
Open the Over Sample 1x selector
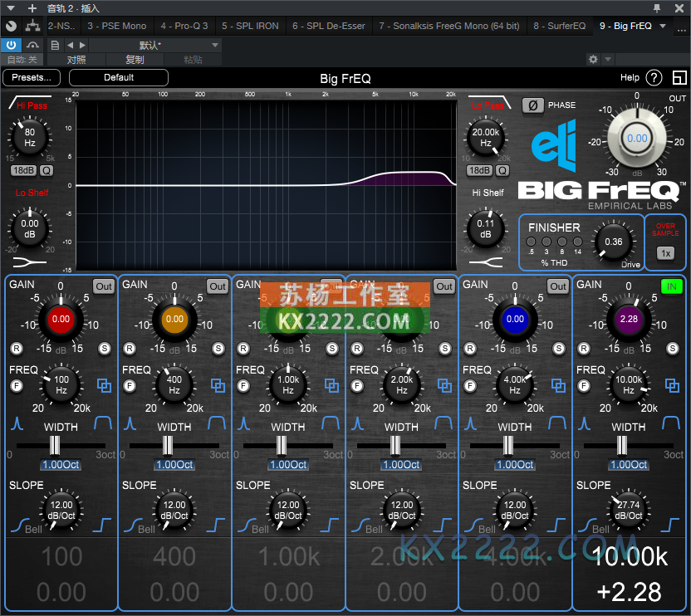pos(665,253)
